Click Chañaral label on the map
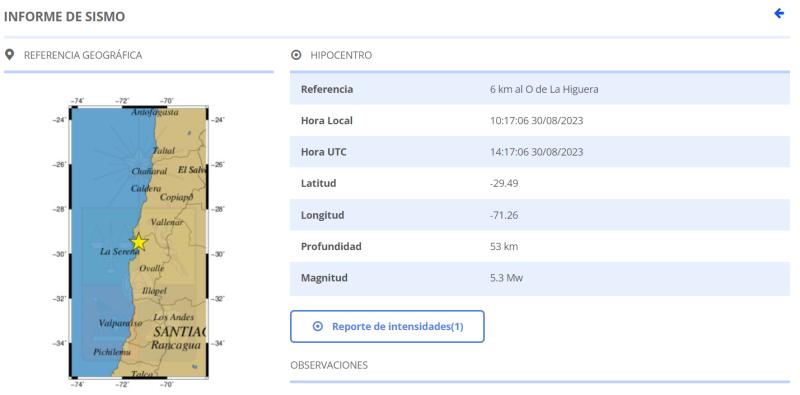The image size is (800, 395). pyautogui.click(x=149, y=171)
